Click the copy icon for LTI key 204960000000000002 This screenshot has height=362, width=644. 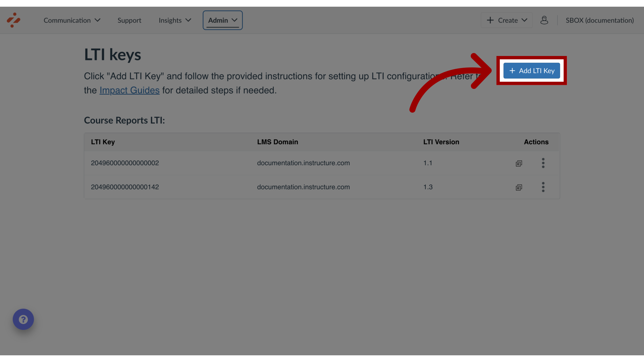tap(519, 163)
